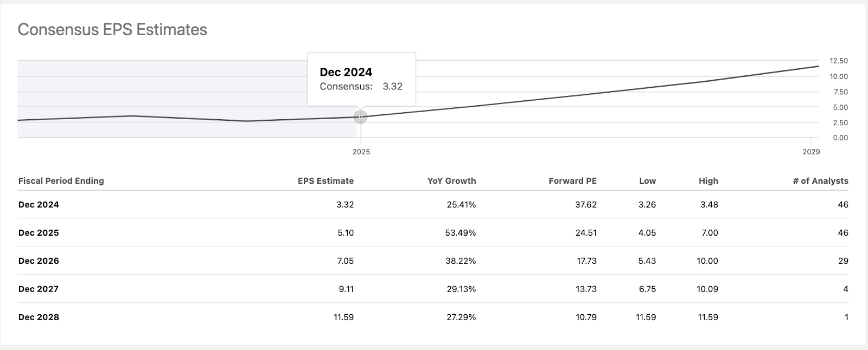
Task: Sort by YoY Growth column header
Action: coord(451,181)
